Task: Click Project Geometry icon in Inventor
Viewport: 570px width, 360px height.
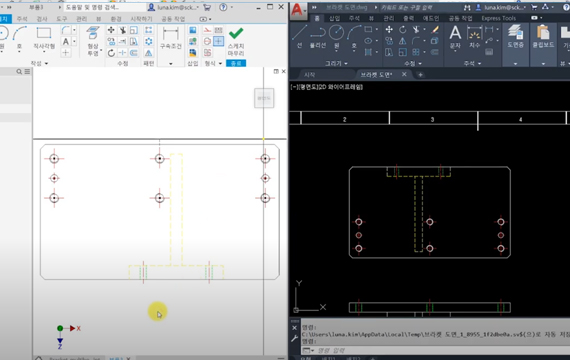Action: tap(93, 33)
